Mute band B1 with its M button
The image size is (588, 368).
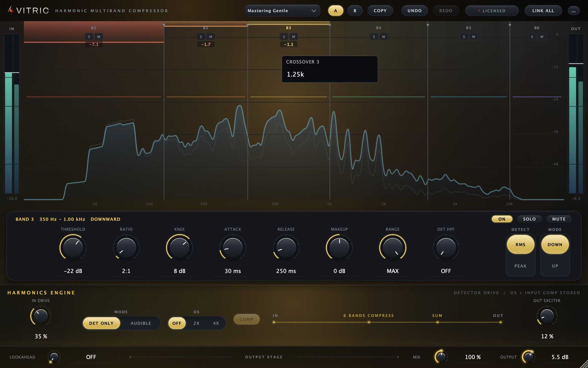coord(99,37)
